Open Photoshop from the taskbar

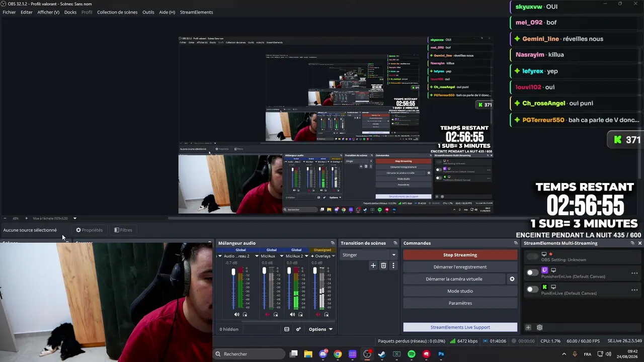tap(441, 354)
